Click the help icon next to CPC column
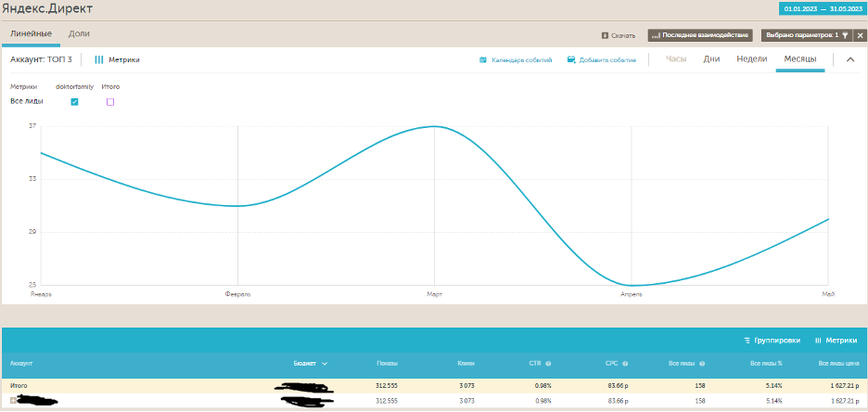Viewport: 868px width, 412px height. [x=627, y=364]
